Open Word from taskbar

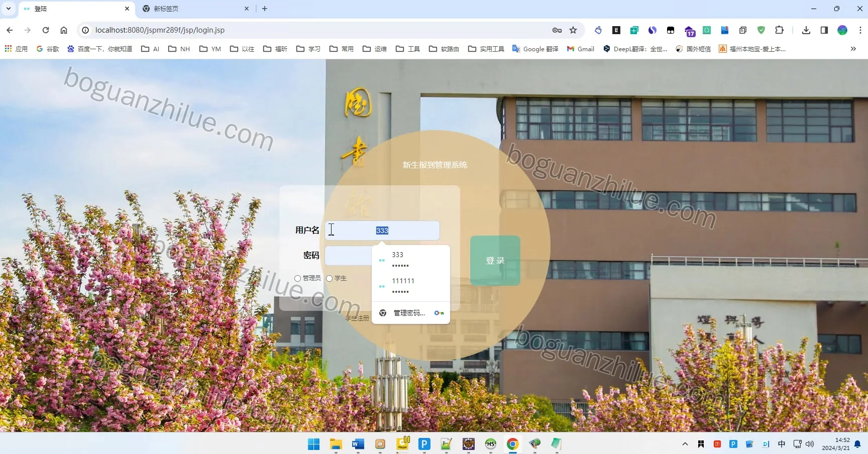click(x=358, y=444)
